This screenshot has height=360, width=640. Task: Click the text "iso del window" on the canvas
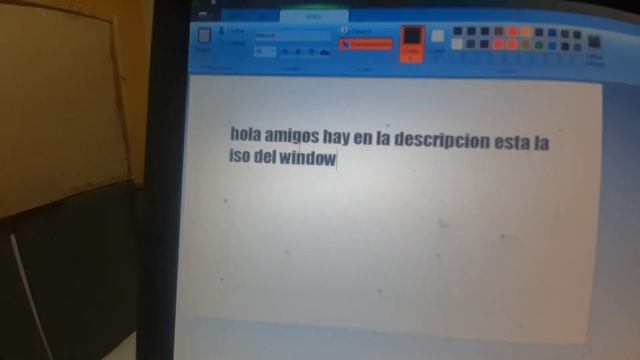pos(282,157)
